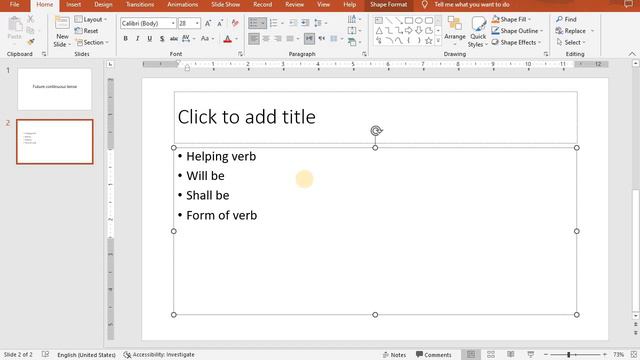Collapse the ribbon with the chevron
Viewport: 640px width, 360px height.
[632, 54]
